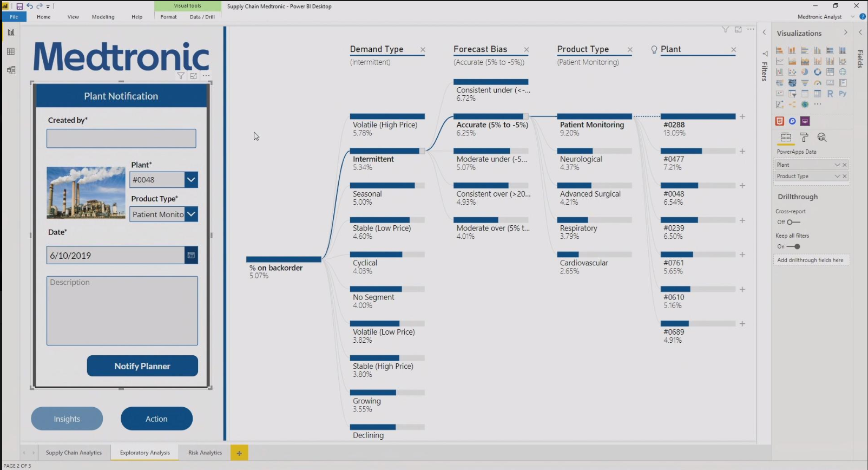Select the decomposition tree visualization icon
This screenshot has height=470, width=868.
792,104
